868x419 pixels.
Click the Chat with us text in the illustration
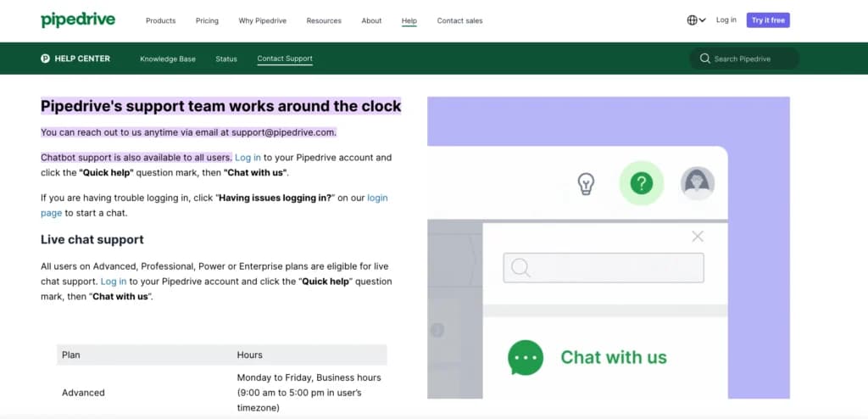coord(614,357)
